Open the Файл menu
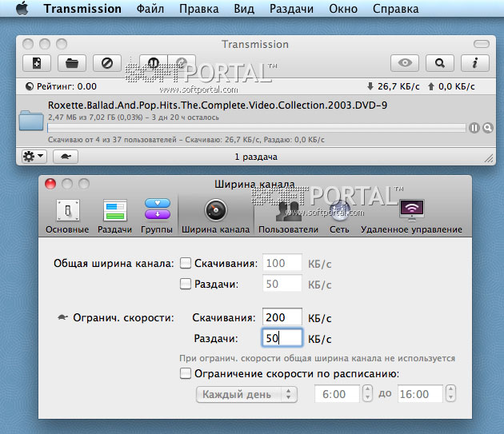Image resolution: width=504 pixels, height=434 pixels. coord(150,9)
